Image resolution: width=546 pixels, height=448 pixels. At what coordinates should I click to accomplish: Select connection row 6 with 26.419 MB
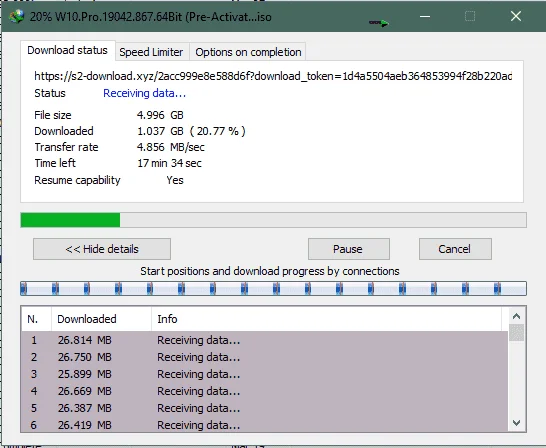[x=264, y=425]
